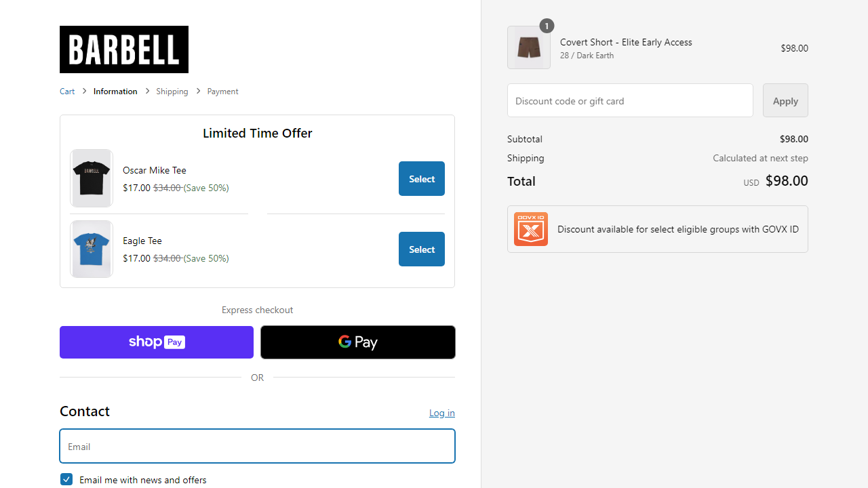The image size is (868, 488).
Task: Go back to Cart breadcrumb
Action: pos(67,91)
